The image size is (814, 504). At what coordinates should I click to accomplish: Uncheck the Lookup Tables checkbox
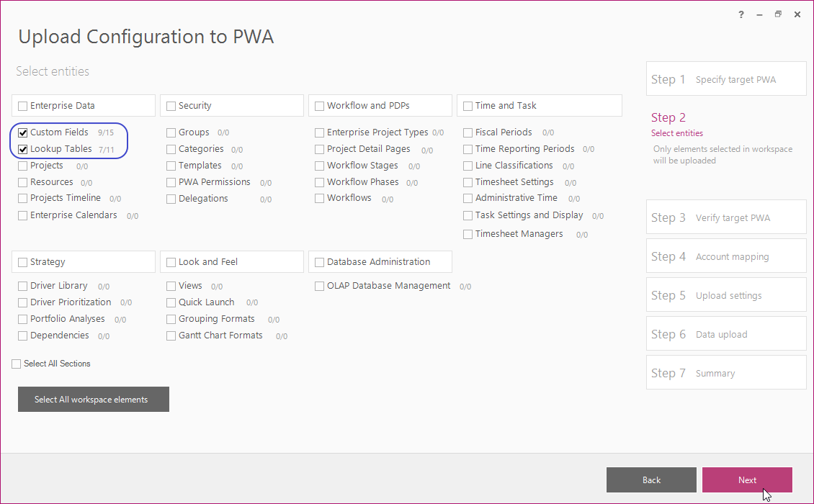[23, 150]
